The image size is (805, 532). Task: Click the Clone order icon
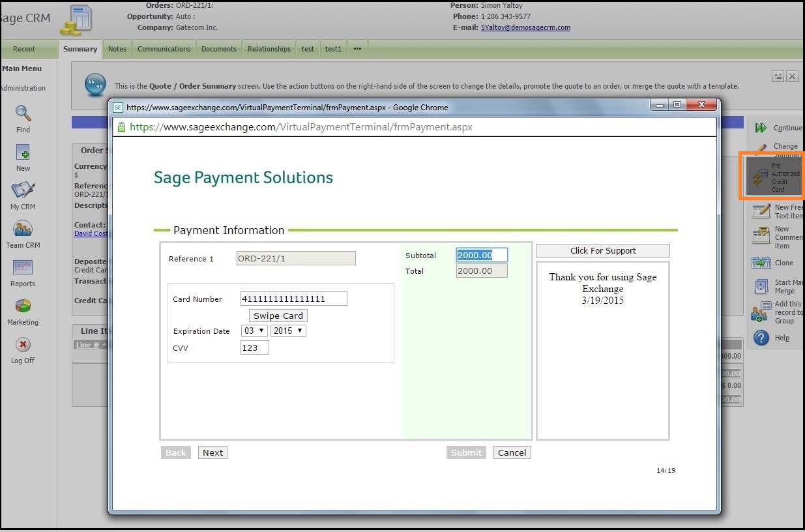tap(761, 263)
